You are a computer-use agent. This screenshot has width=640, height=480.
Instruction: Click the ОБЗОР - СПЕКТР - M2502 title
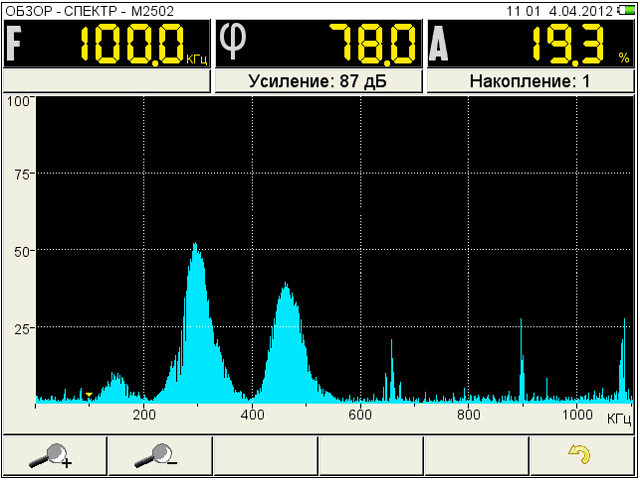click(75, 9)
